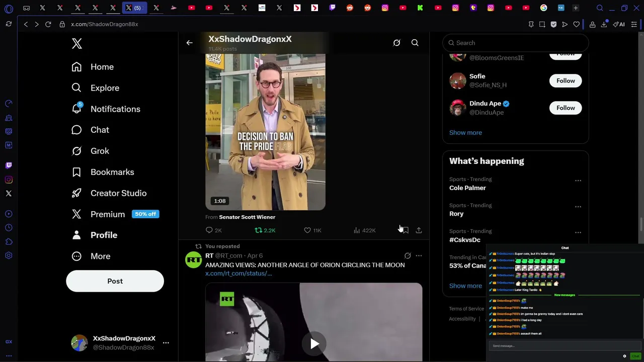The image size is (644, 362).
Task: Open extensions cube in Opera sidebar
Action: [9, 242]
